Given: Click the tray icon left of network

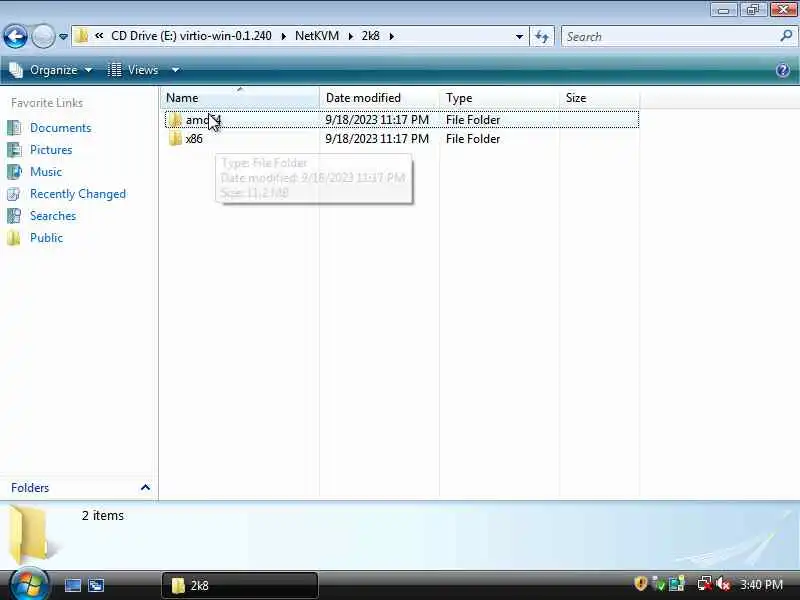Looking at the screenshot, I should [677, 584].
